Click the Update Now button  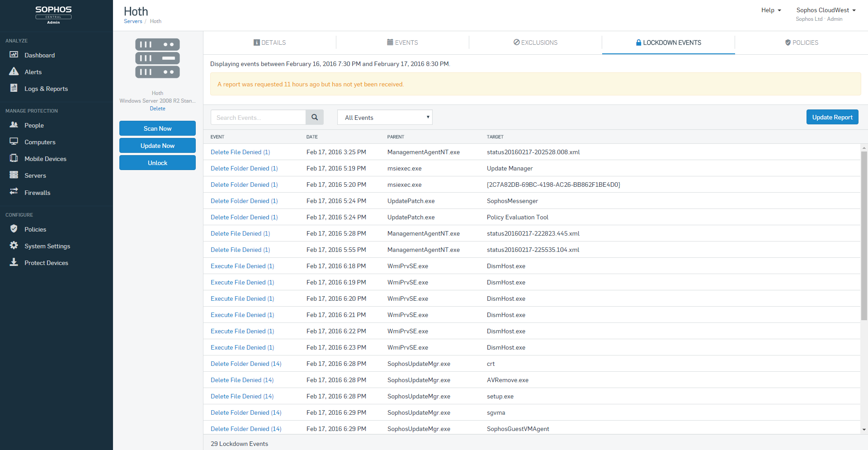coord(157,146)
